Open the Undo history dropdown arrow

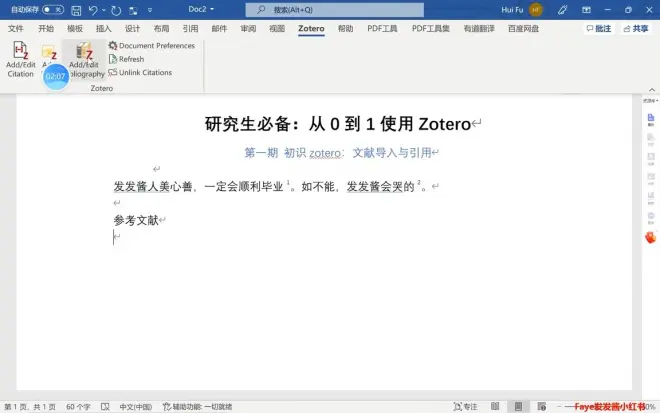104,10
